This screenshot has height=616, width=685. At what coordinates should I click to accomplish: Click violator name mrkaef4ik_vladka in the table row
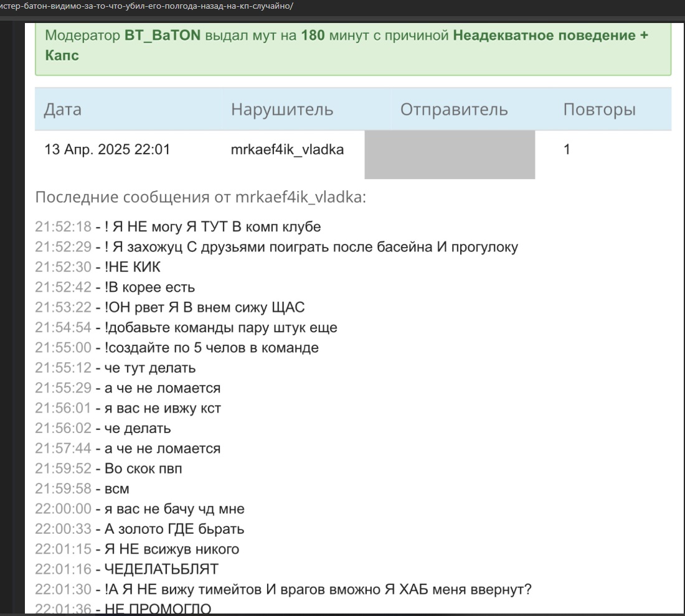[x=287, y=149]
